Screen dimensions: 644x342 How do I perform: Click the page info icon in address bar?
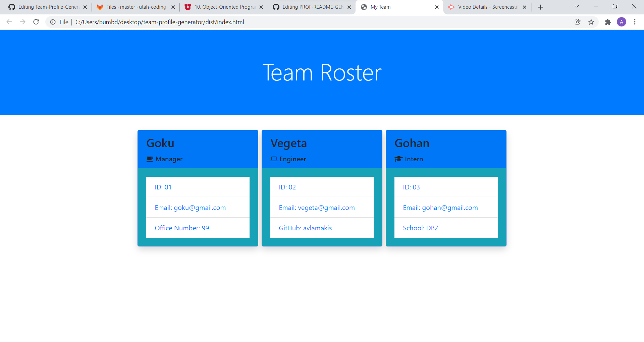point(53,22)
